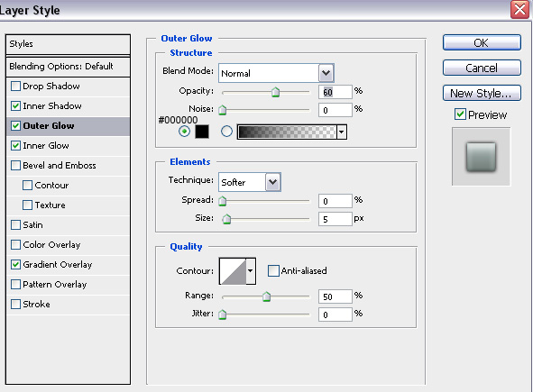
Task: Open the glow gradient preview bar
Action: tap(287, 132)
